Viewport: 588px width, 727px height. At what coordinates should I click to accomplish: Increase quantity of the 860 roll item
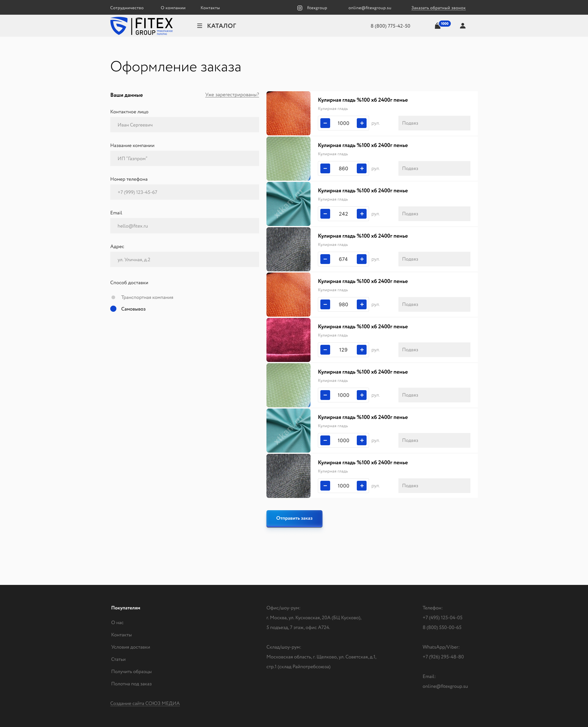[x=361, y=168]
